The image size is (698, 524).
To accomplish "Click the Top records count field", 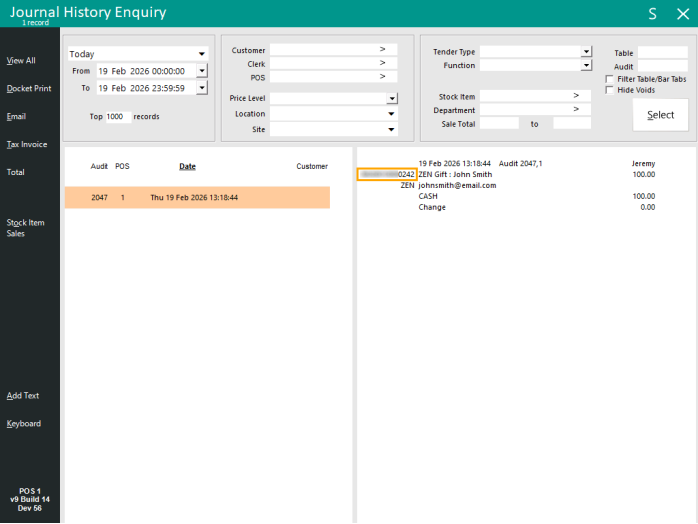I will pos(118,117).
